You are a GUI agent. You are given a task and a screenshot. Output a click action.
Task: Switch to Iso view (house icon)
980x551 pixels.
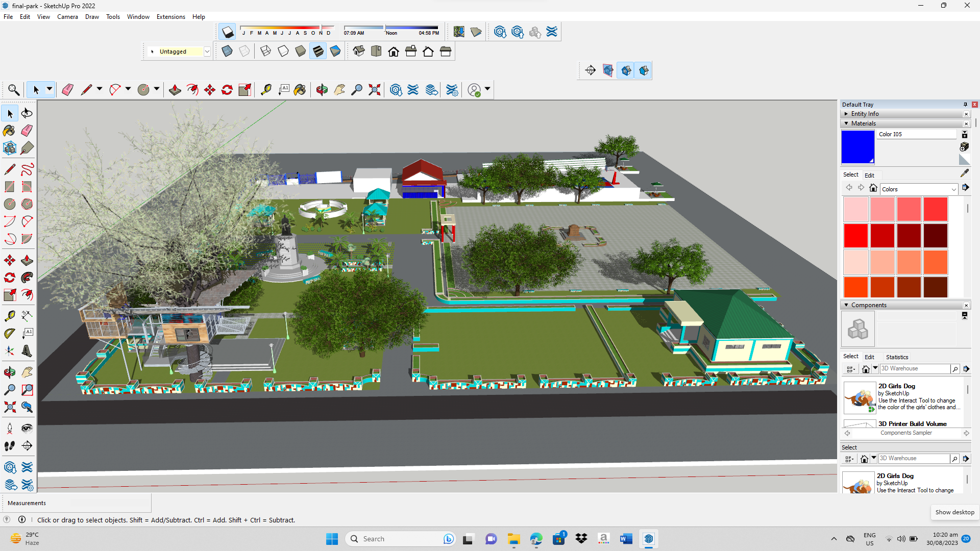pyautogui.click(x=359, y=51)
